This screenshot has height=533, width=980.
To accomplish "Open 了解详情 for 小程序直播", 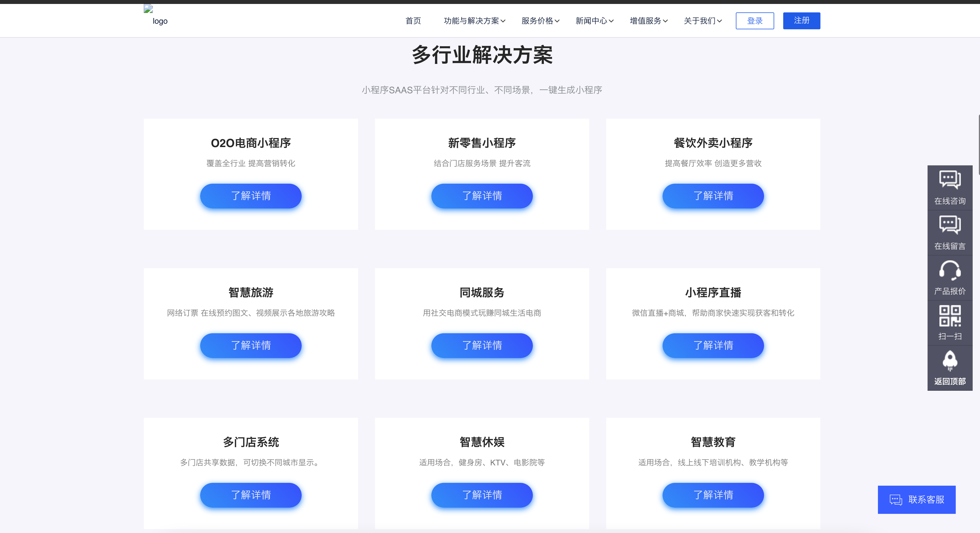I will coord(713,345).
